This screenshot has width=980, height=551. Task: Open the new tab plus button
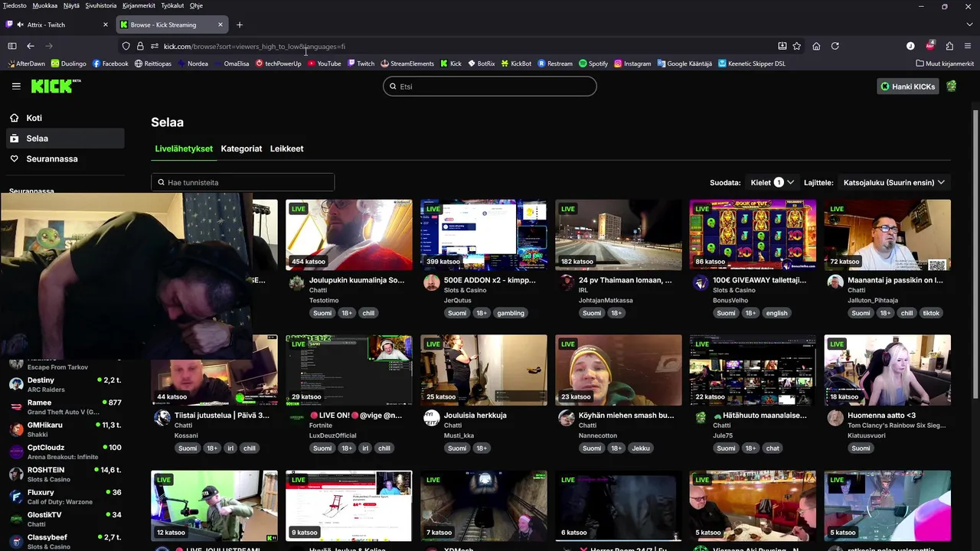click(240, 24)
